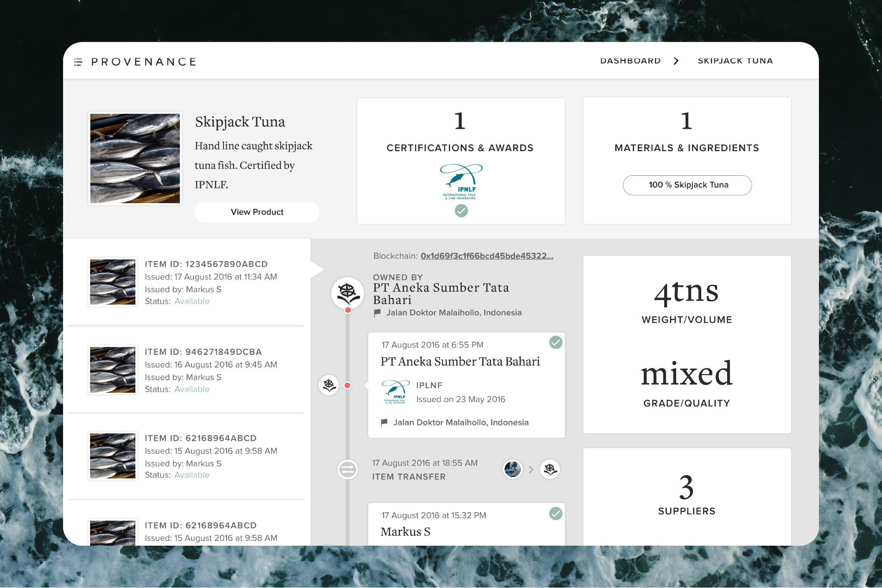This screenshot has width=882, height=588.
Task: Select item 946271849DCBA thumbnail
Action: [113, 370]
